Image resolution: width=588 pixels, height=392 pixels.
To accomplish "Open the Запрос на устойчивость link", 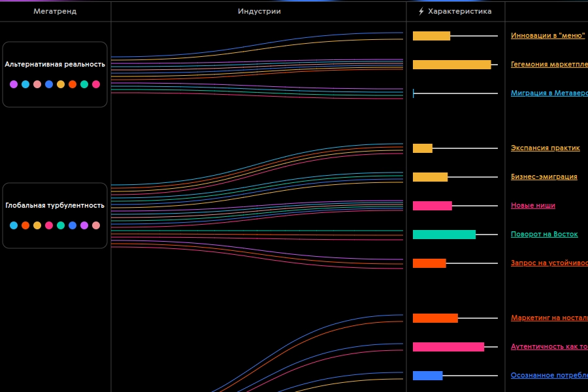I will 549,263.
